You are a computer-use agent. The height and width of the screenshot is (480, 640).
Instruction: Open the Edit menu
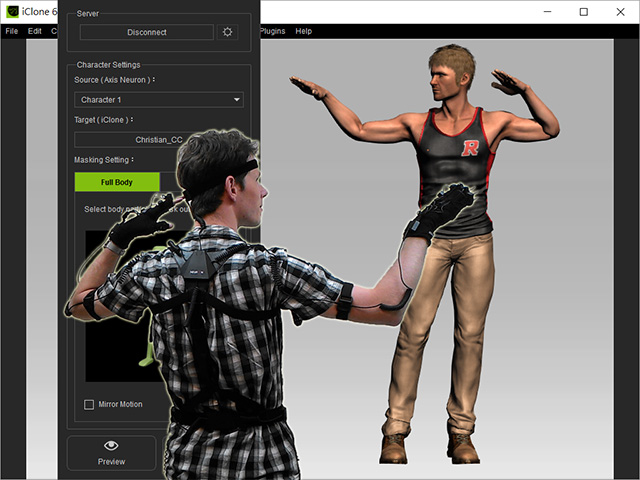(x=35, y=31)
